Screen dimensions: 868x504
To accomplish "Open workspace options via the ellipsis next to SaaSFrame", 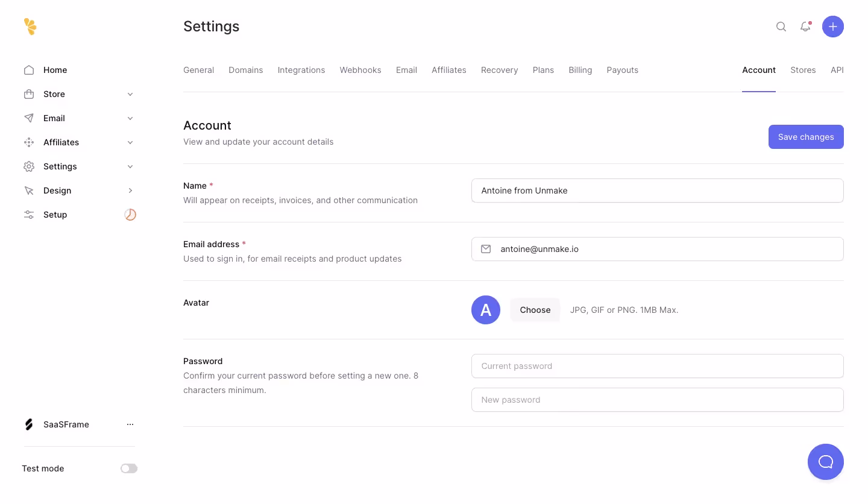I will pos(130,424).
